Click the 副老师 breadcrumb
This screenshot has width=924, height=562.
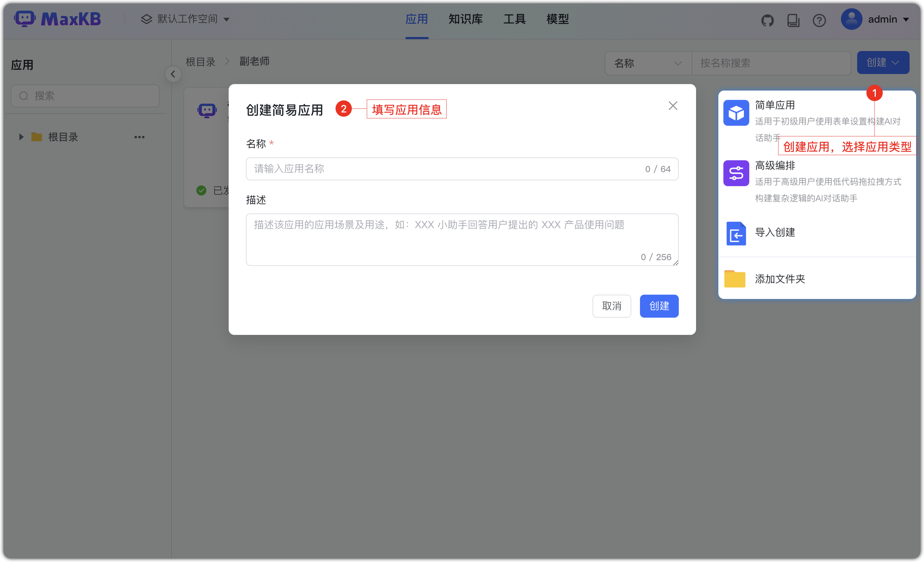tap(254, 61)
